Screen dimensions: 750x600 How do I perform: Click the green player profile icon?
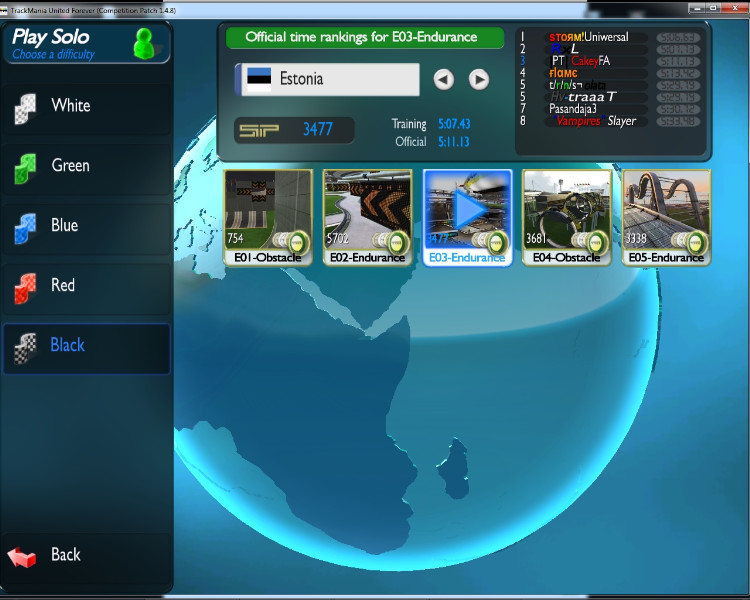click(145, 43)
